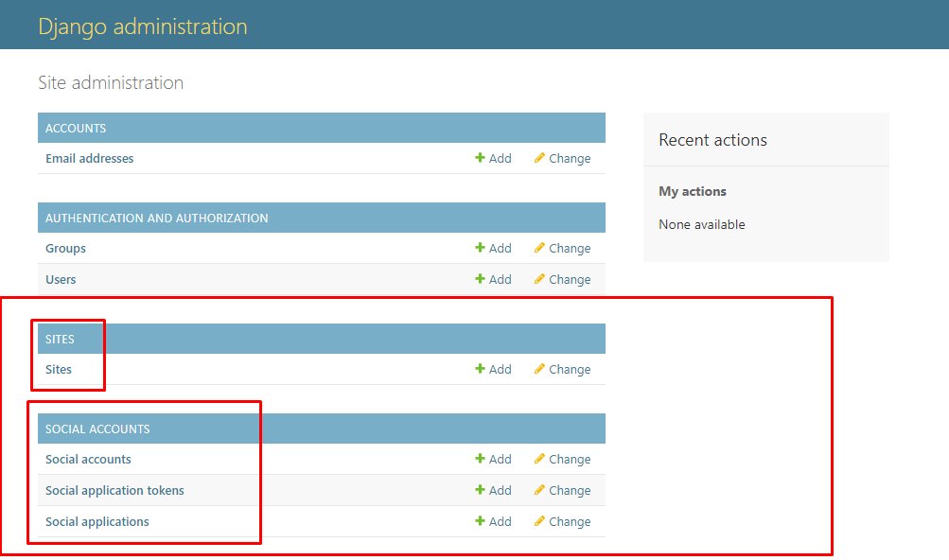Open the Groups model list

(x=65, y=249)
